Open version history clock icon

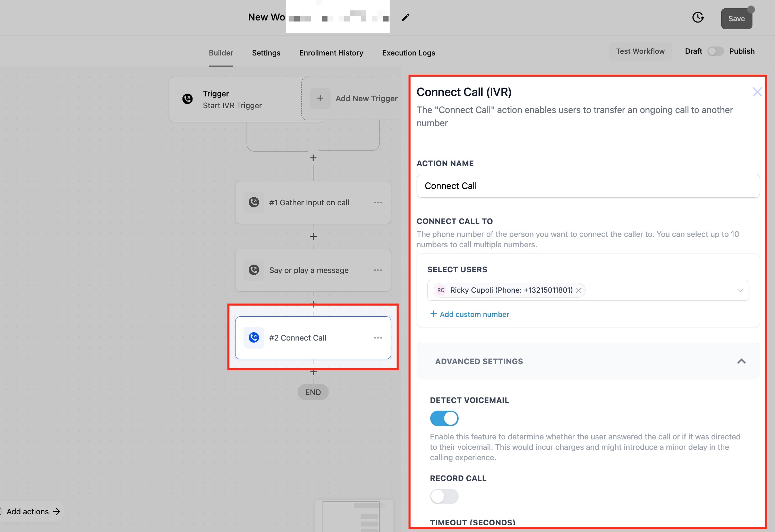[x=698, y=17]
